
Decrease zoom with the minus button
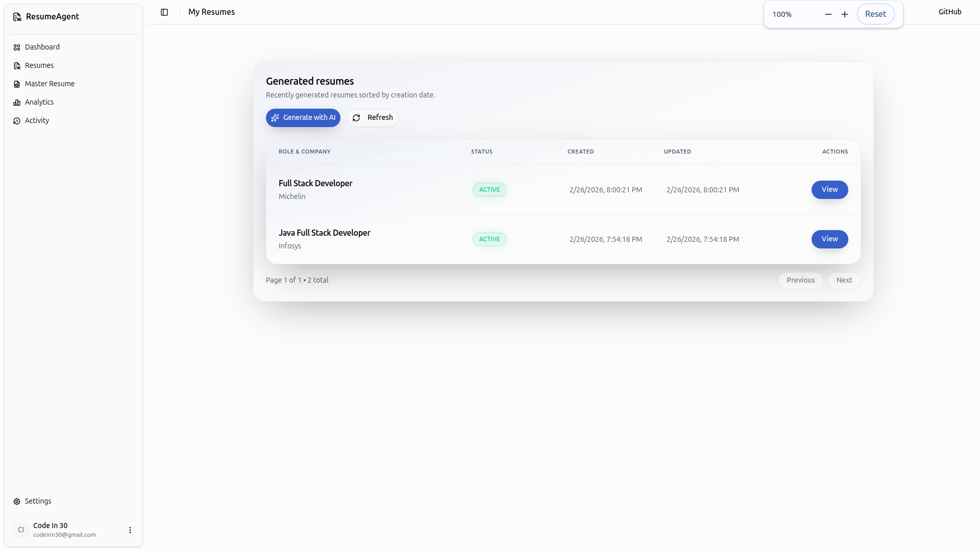click(828, 14)
